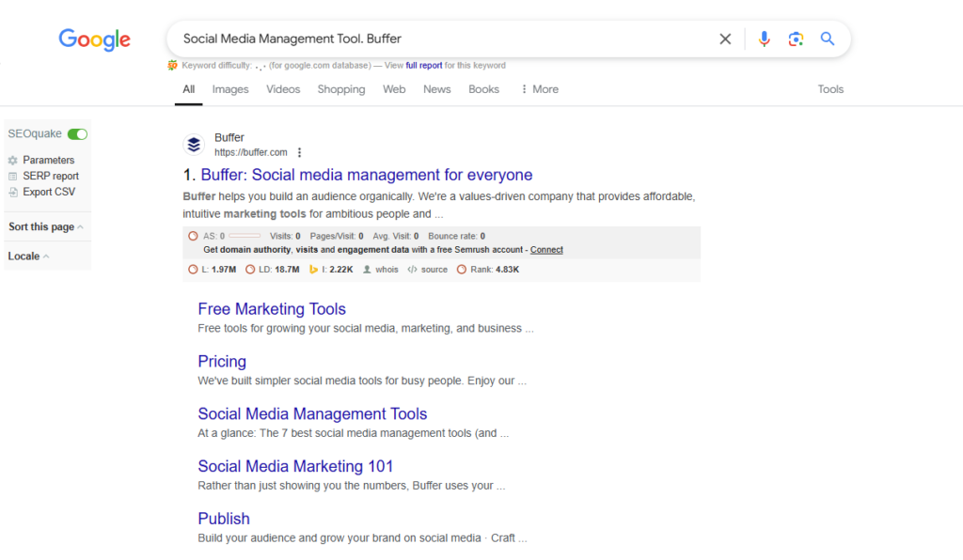Open the More search filters dropdown
Screen dimensions: 963x560
539,89
